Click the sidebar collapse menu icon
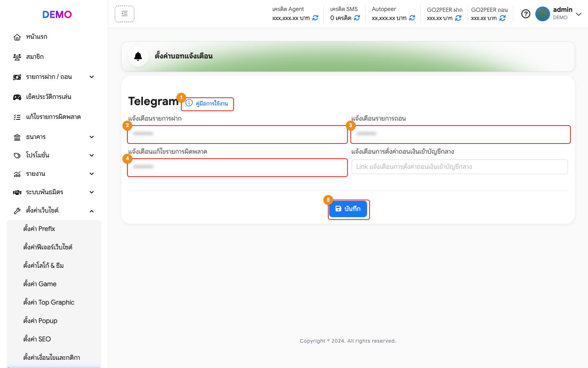 click(125, 14)
